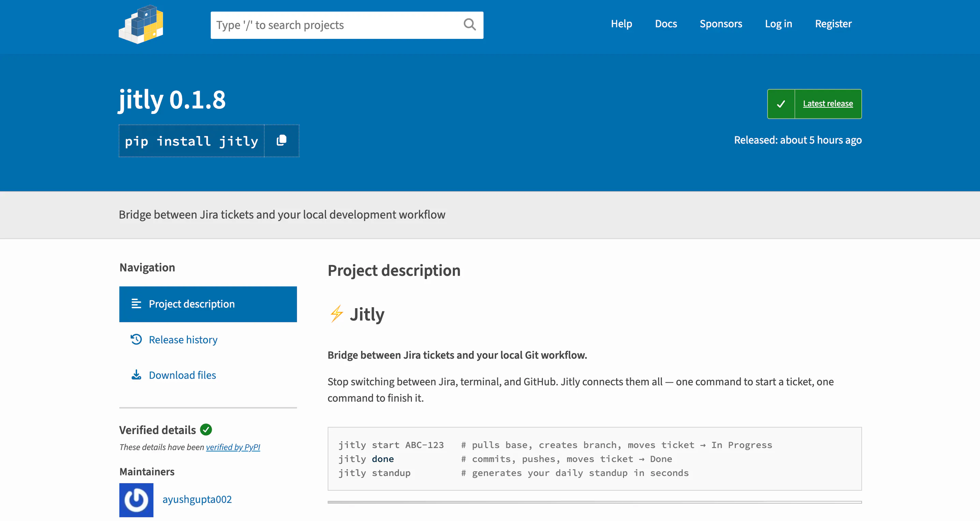980x521 pixels.
Task: Open the Log in page
Action: (x=778, y=24)
